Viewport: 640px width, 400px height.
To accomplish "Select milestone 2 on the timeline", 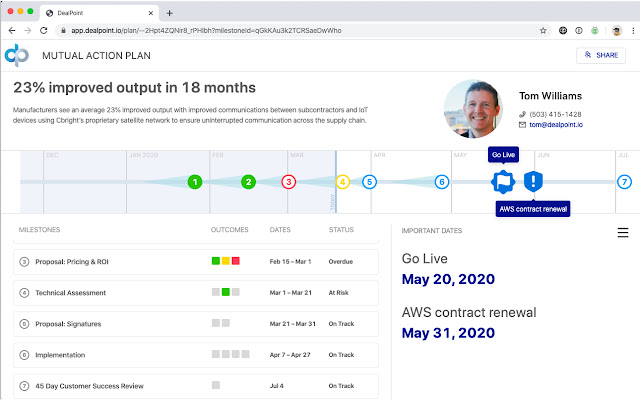I will (x=248, y=182).
